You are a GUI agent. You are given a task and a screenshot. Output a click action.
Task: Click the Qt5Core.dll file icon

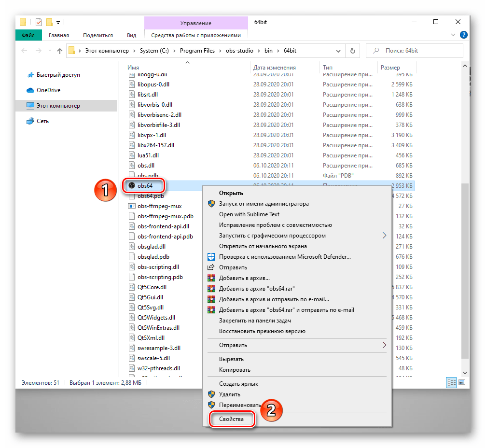coord(132,287)
